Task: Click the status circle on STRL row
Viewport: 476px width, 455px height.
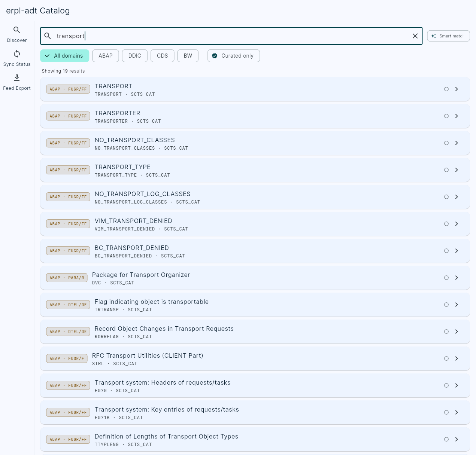Action: (x=446, y=358)
